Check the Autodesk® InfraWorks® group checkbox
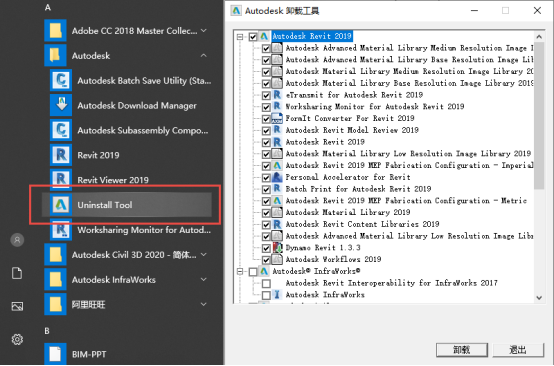 pos(253,272)
